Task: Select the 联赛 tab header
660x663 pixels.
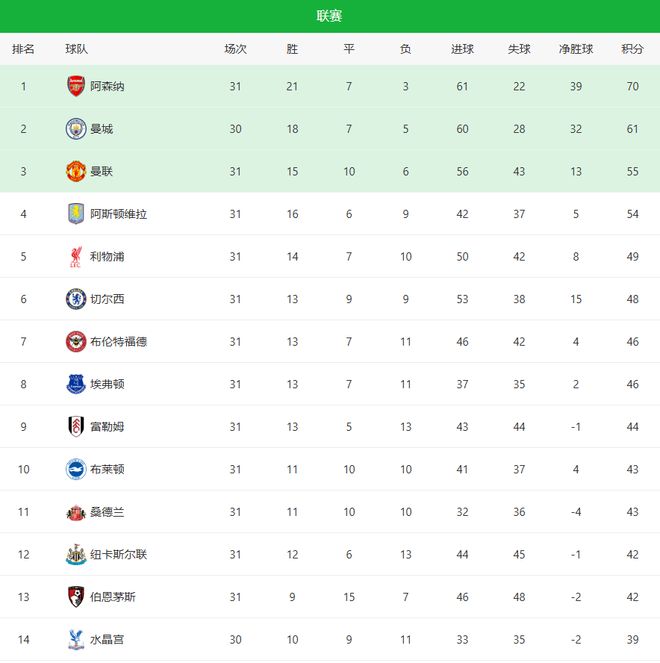Action: coord(329,16)
